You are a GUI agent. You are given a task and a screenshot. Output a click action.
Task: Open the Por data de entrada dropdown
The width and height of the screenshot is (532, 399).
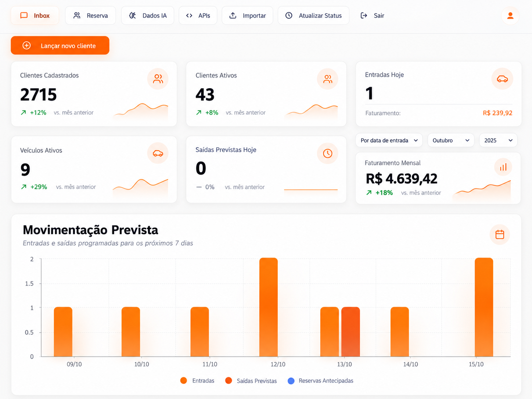389,140
